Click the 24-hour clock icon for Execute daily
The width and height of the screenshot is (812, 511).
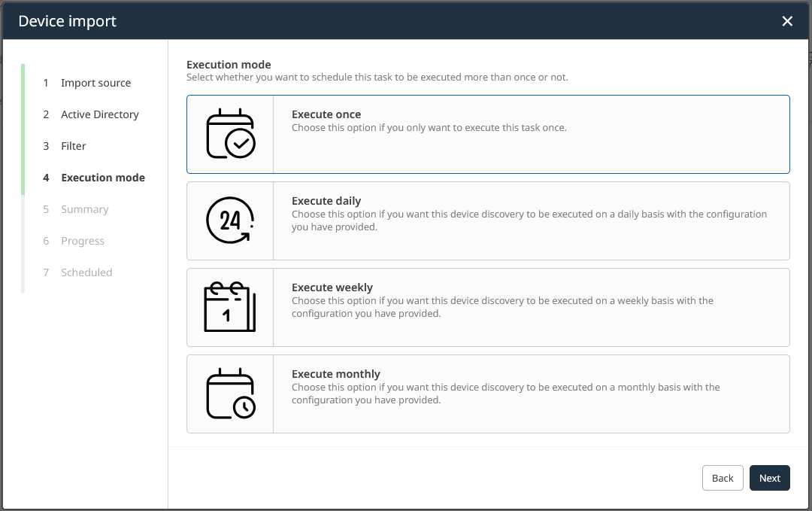pos(230,221)
